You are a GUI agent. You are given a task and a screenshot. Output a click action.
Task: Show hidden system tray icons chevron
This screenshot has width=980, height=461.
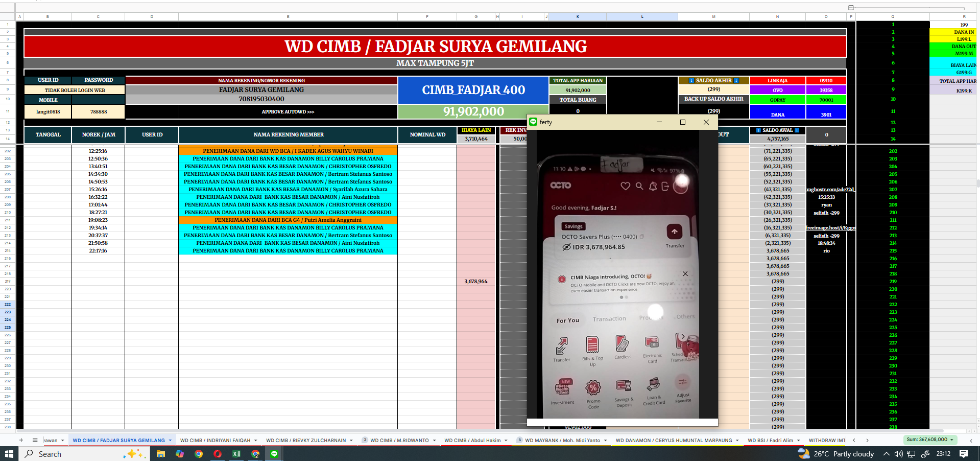click(886, 454)
